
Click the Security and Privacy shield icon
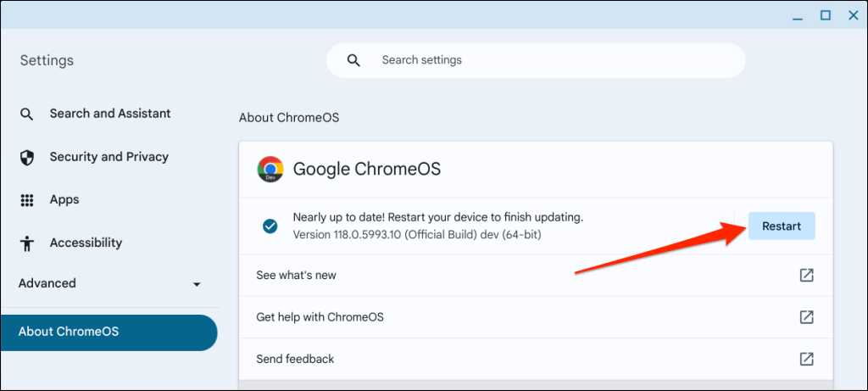[x=27, y=157]
